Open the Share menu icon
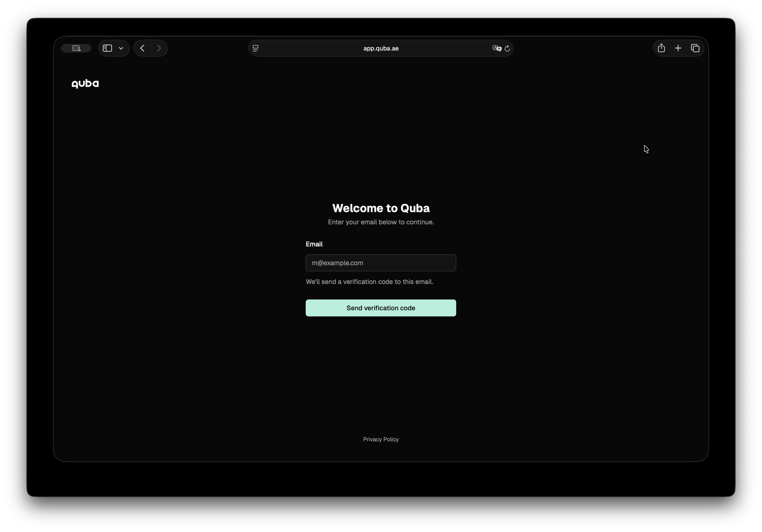Image resolution: width=762 pixels, height=532 pixels. pyautogui.click(x=661, y=48)
